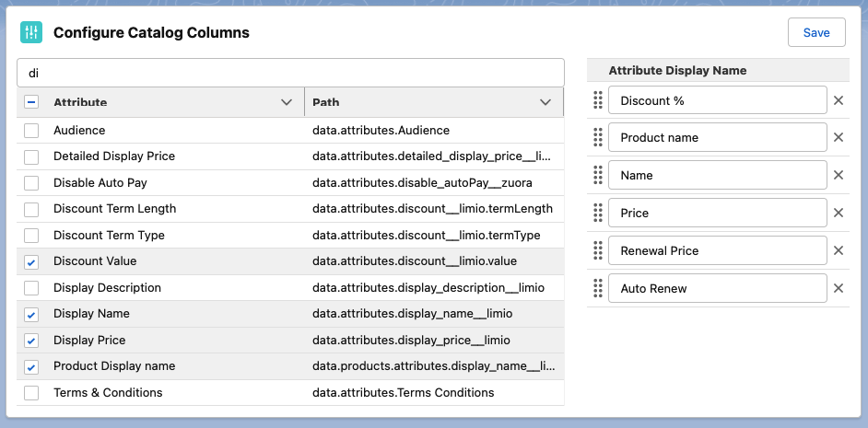
Task: Remove the Renewal Price column
Action: pos(839,250)
